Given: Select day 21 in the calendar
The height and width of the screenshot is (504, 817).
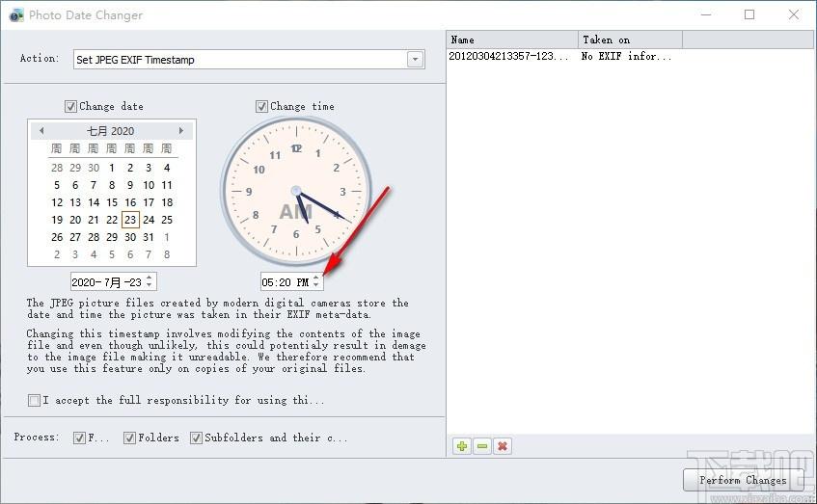Looking at the screenshot, I should pyautogui.click(x=94, y=220).
